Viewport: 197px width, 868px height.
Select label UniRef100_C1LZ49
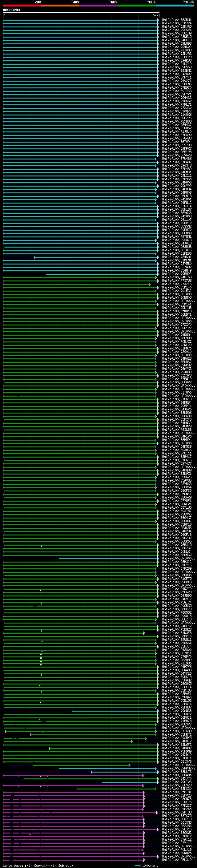[x=177, y=64]
